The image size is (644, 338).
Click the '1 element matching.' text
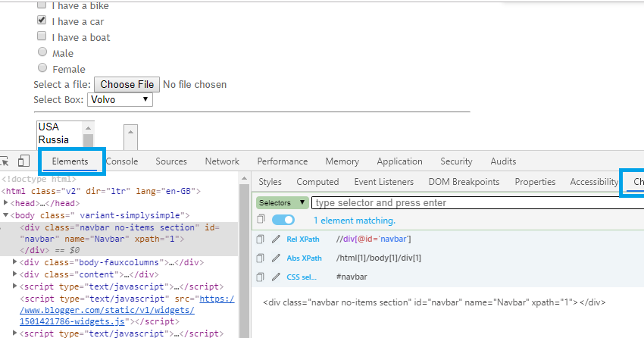pos(354,221)
